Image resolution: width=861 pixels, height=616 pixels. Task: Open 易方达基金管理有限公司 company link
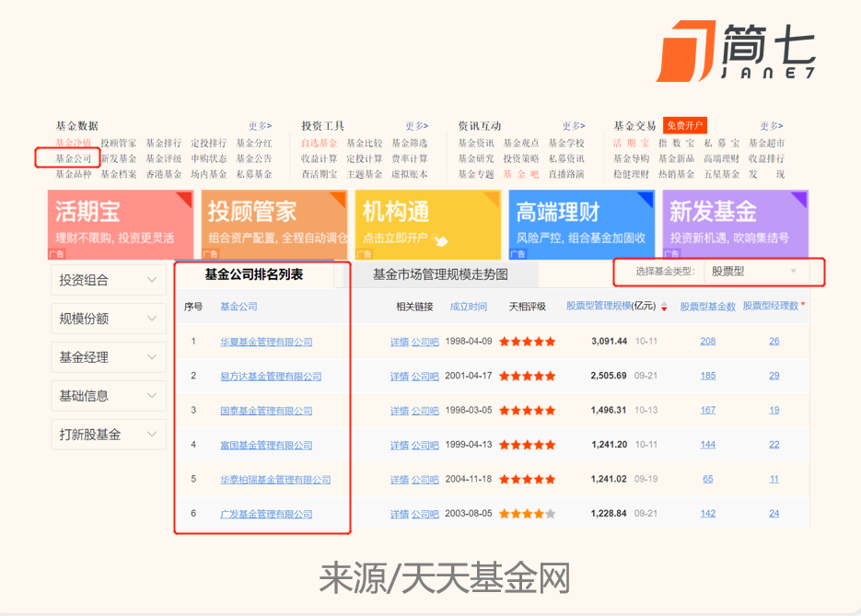coord(271,377)
